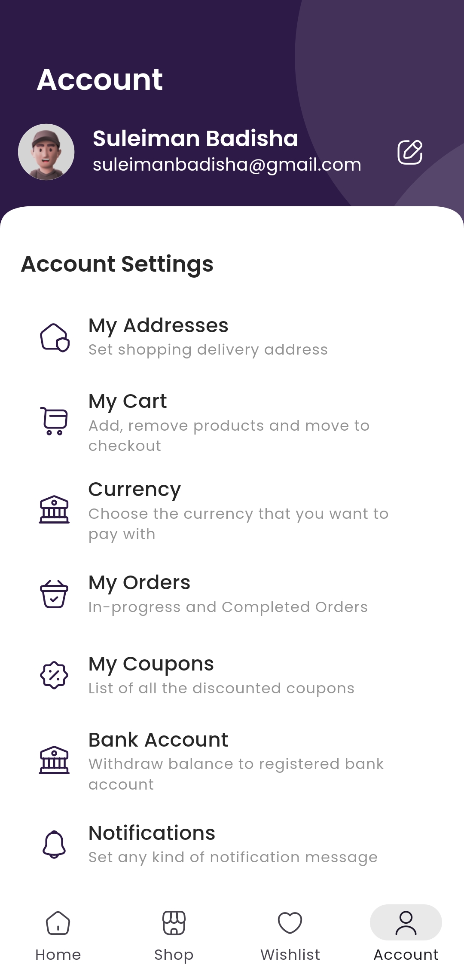Image resolution: width=464 pixels, height=980 pixels.
Task: Click the coupon percent badge icon
Action: (54, 675)
